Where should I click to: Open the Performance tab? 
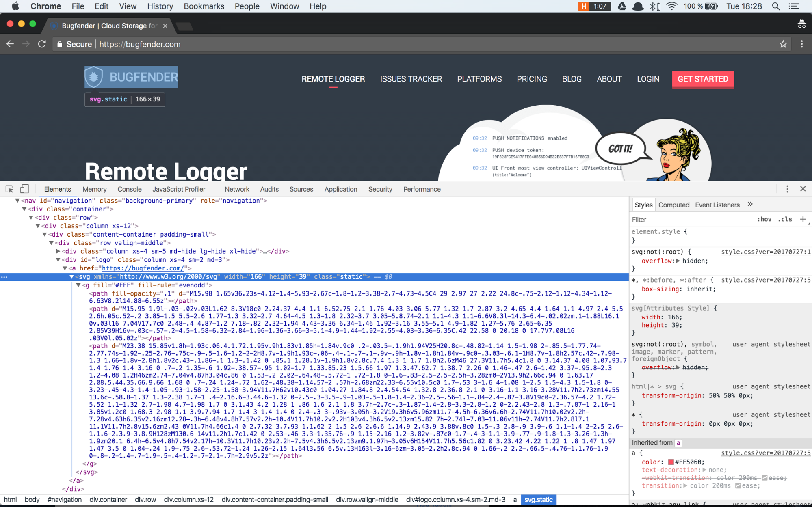tap(422, 189)
